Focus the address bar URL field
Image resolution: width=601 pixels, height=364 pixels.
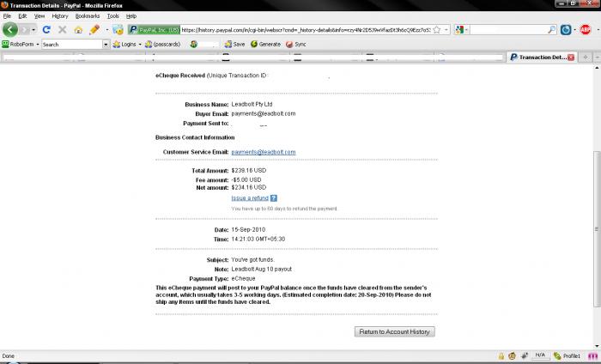(306, 29)
